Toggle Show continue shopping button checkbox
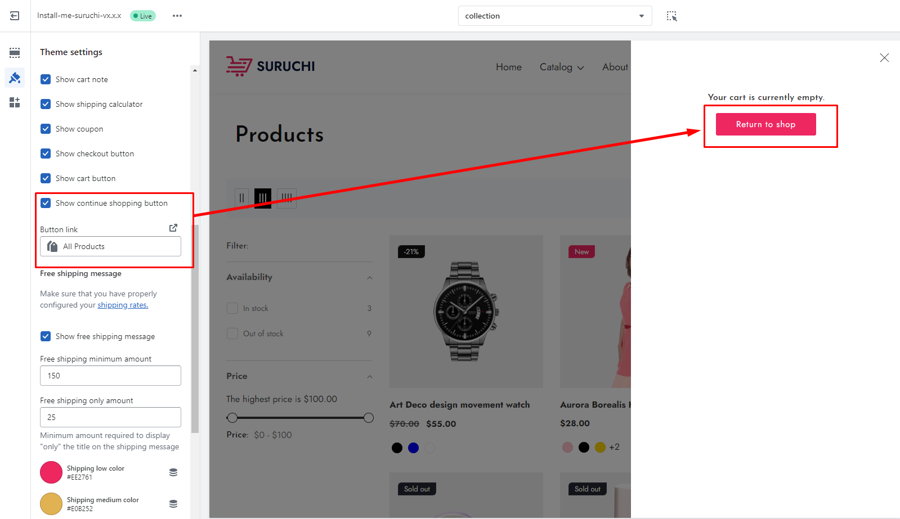 [x=45, y=203]
